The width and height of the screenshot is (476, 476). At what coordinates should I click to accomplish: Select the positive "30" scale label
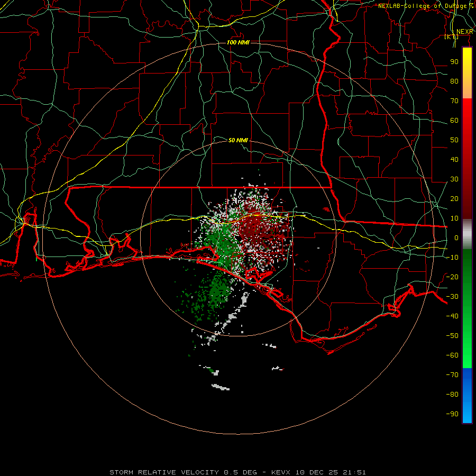(x=454, y=179)
